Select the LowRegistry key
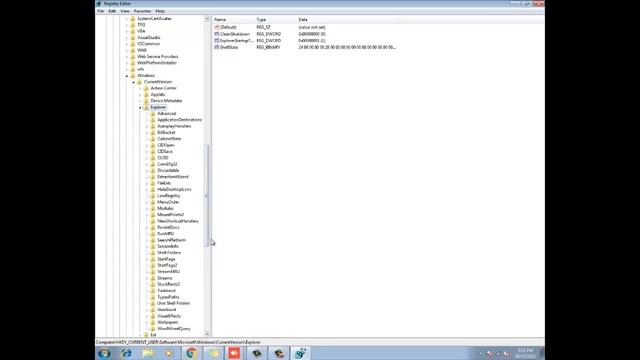 169,196
